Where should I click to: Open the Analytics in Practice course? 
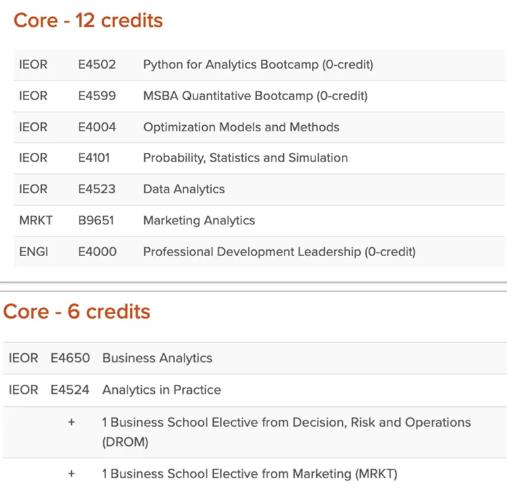[x=162, y=390]
